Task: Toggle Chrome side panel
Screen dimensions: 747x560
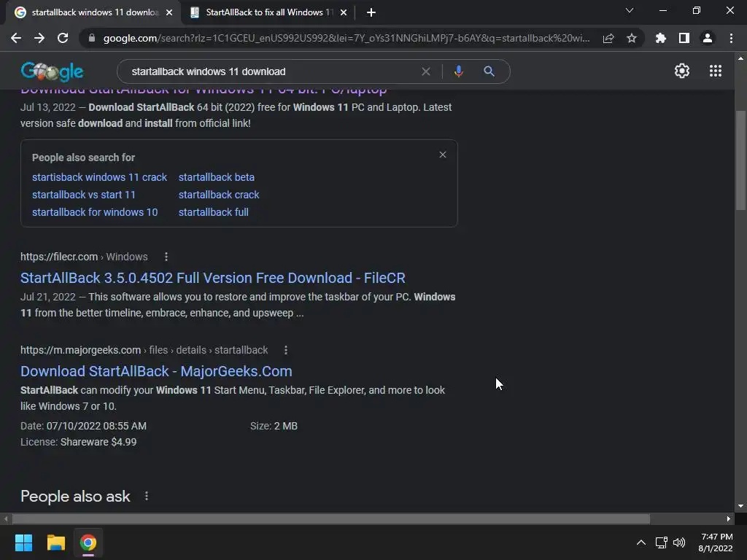Action: (x=684, y=38)
